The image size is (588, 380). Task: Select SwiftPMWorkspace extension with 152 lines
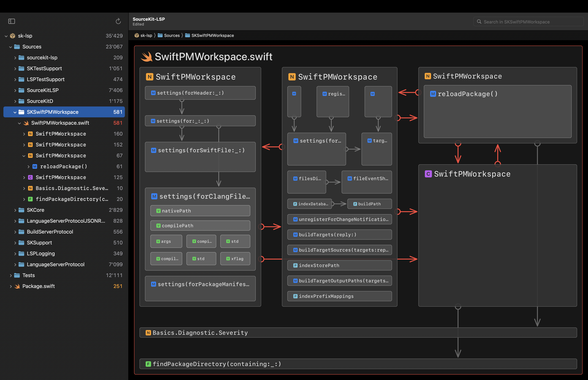(64, 145)
